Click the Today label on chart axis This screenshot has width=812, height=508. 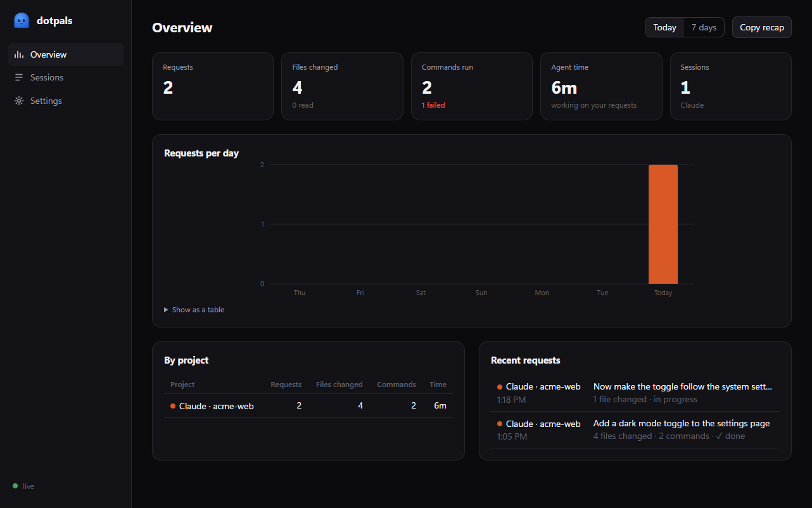click(663, 293)
